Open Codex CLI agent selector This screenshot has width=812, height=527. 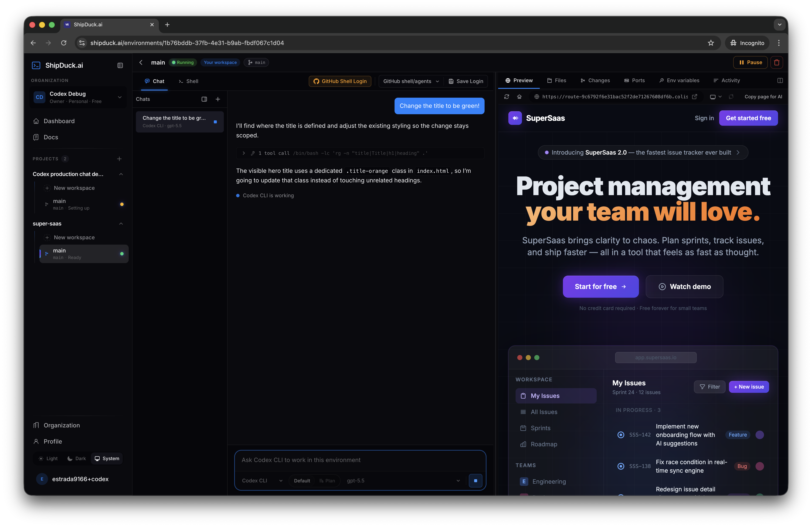pos(262,481)
